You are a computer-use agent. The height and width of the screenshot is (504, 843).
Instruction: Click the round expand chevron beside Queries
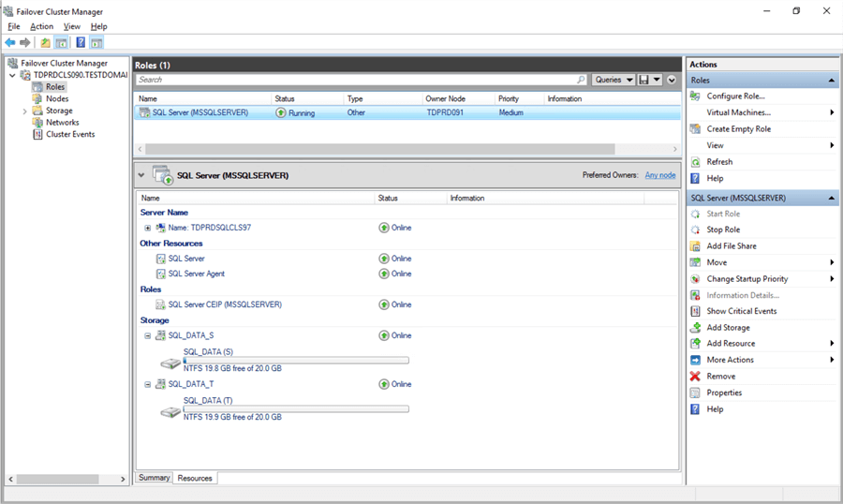pos(672,80)
